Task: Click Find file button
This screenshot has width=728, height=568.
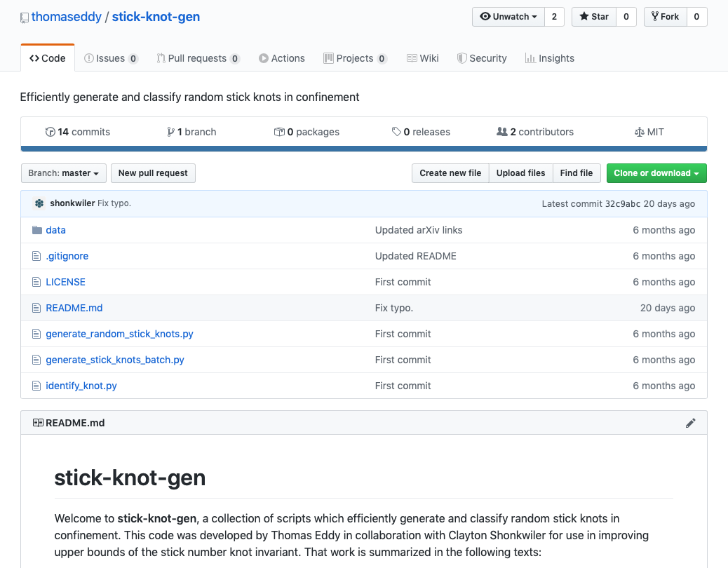Action: [577, 173]
